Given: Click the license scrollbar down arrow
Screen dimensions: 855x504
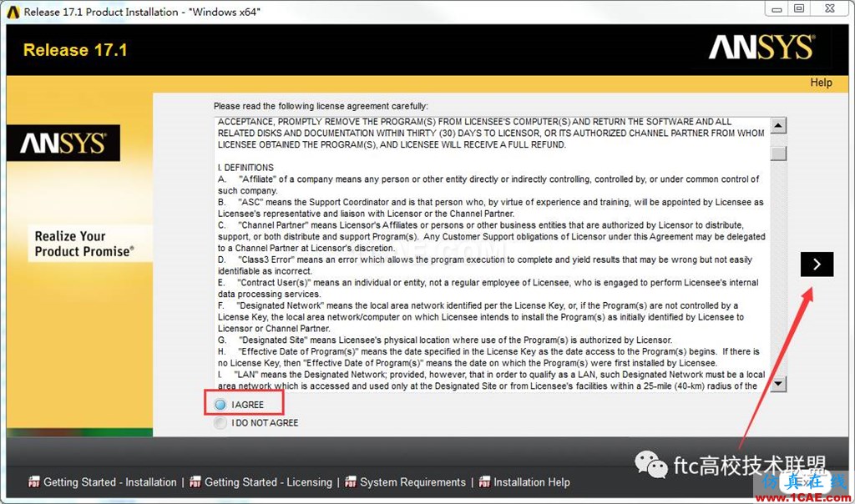Looking at the screenshot, I should coord(779,384).
